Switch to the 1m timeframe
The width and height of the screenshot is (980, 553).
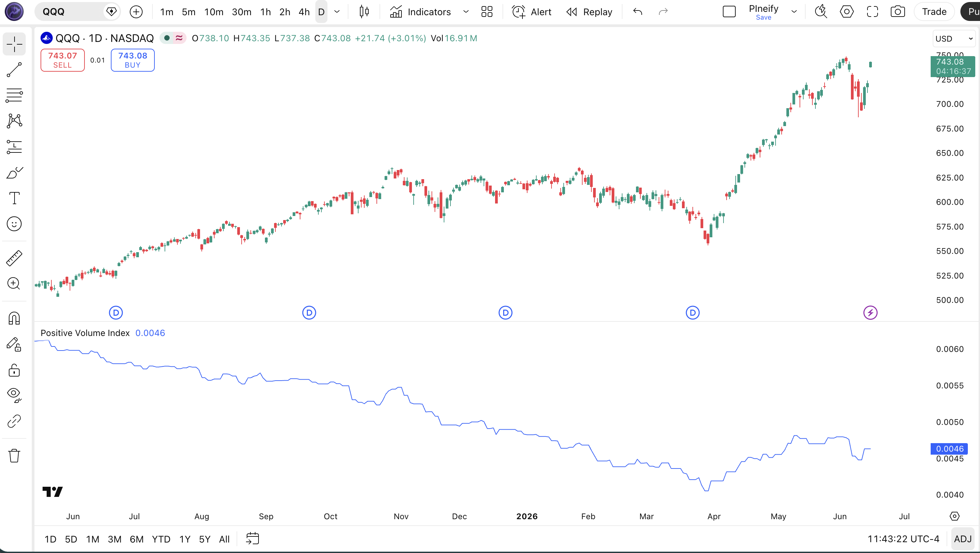[x=167, y=12]
